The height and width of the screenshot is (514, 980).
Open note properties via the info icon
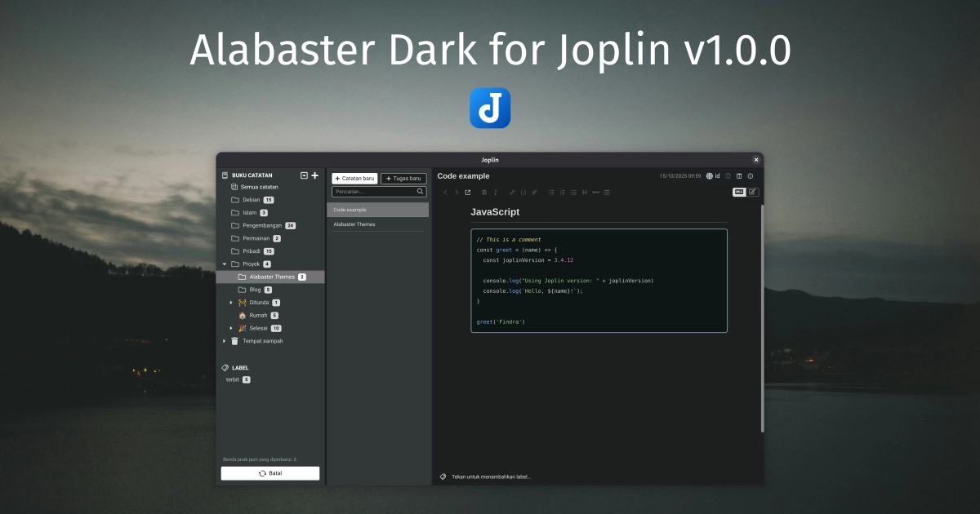[x=751, y=175]
